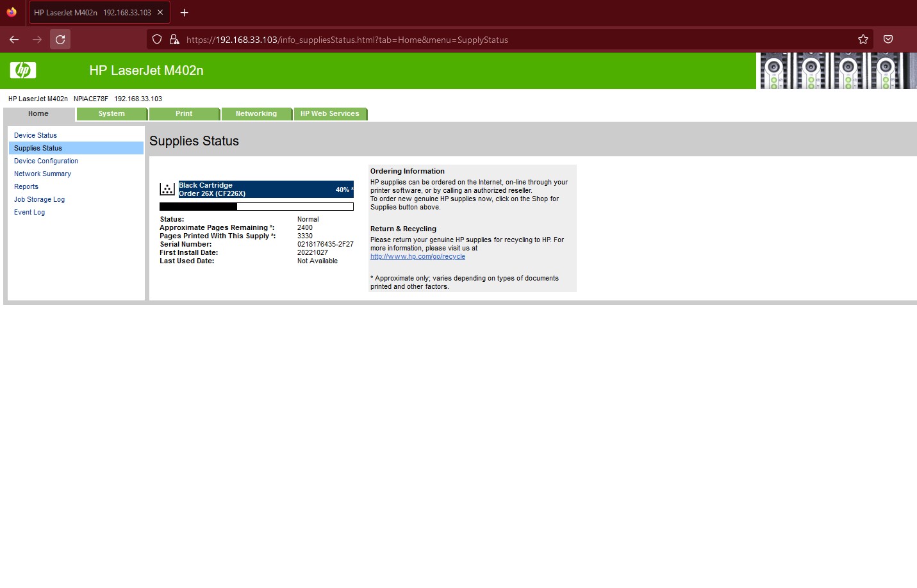Click the browser address bar URL
The height and width of the screenshot is (588, 917).
click(x=347, y=40)
